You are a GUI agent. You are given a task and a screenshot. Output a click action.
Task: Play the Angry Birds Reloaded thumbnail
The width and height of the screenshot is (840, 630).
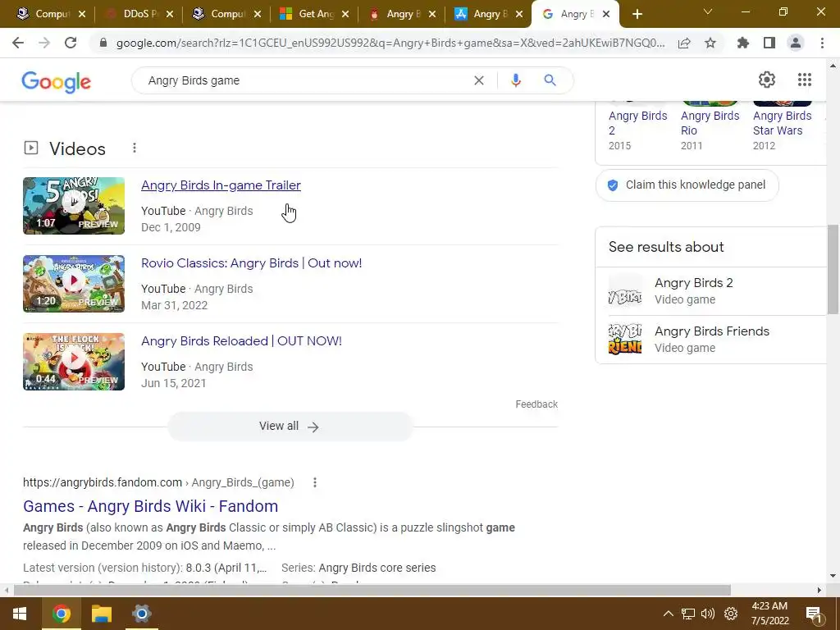click(74, 362)
